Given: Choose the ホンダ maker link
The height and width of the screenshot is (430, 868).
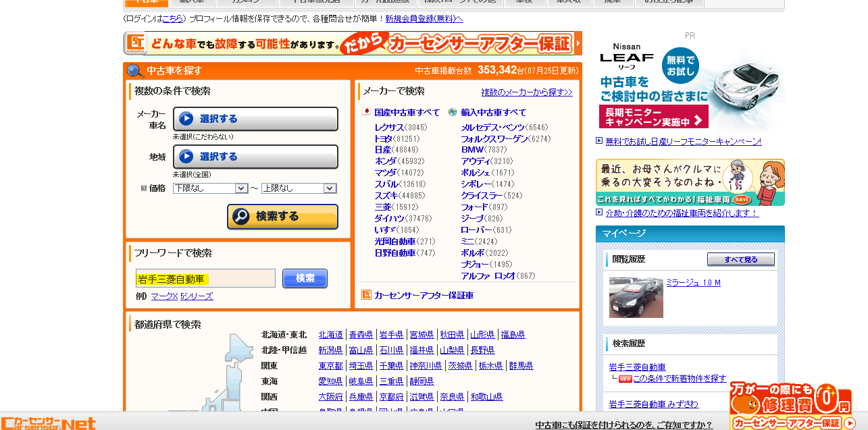Looking at the screenshot, I should coord(385,161).
